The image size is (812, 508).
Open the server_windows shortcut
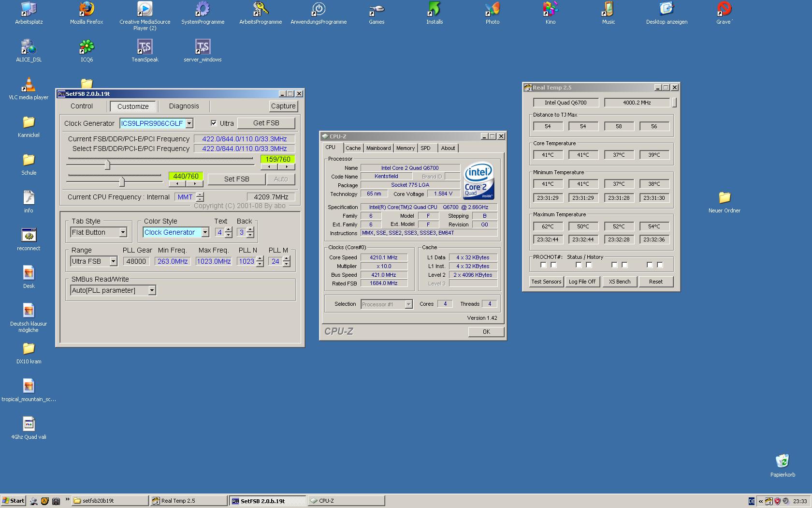tap(203, 50)
